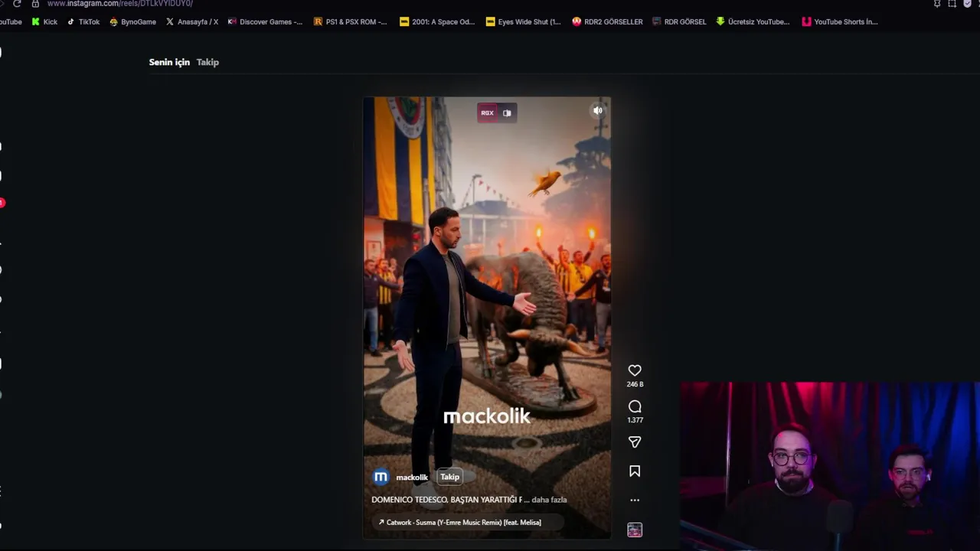
Task: Open BynoGame bookmark
Action: [x=132, y=21]
